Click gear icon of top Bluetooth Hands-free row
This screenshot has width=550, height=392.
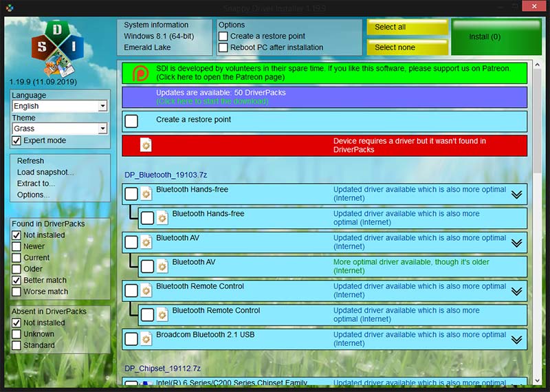coord(146,193)
